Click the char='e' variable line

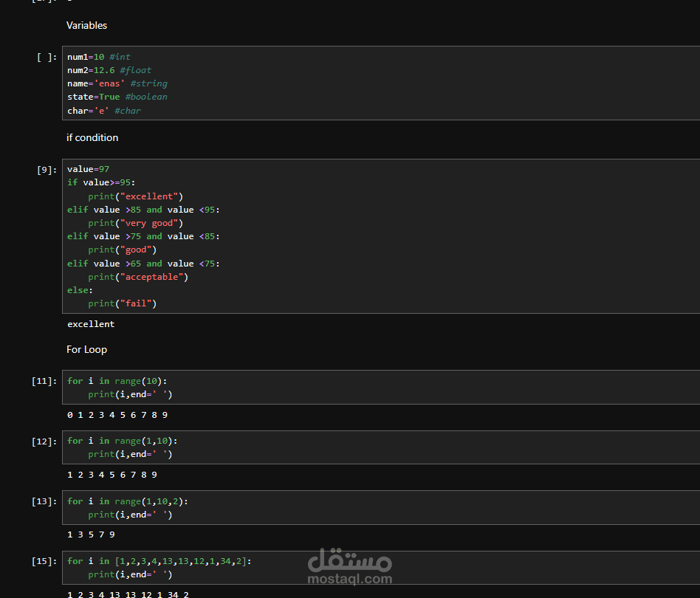100,109
